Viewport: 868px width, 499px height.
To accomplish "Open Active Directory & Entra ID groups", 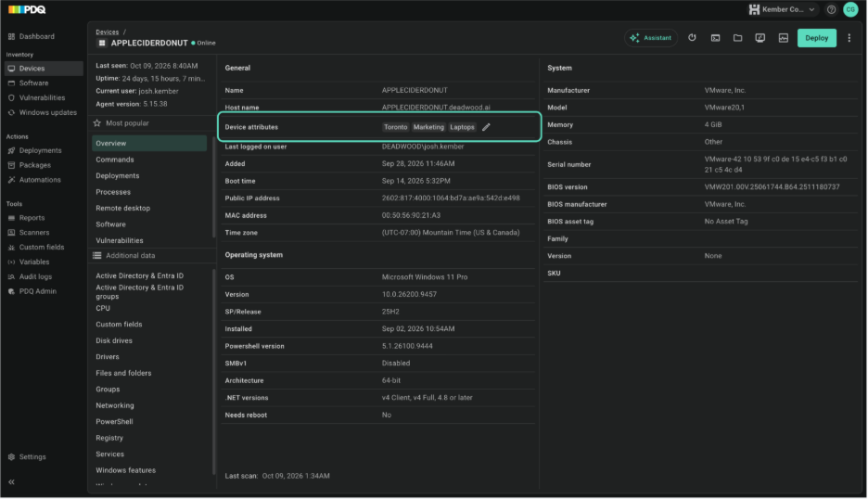I will 139,292.
